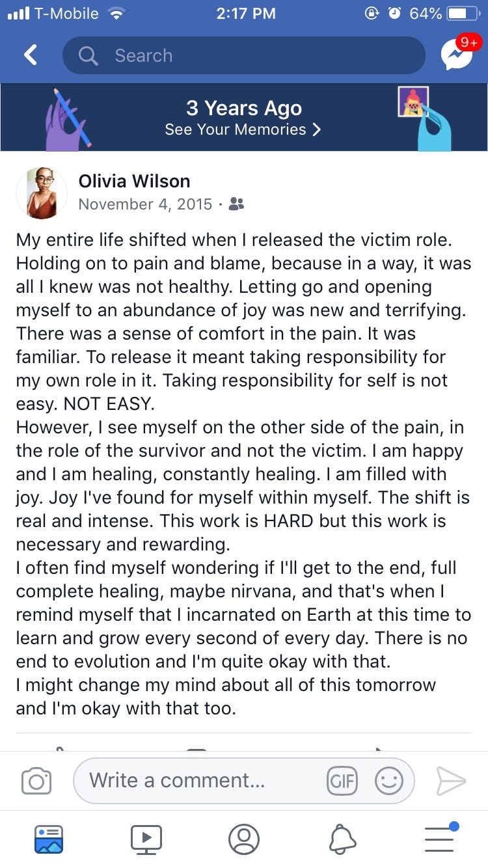Image resolution: width=488 pixels, height=868 pixels.
Task: Open GIF picker button
Action: click(342, 781)
